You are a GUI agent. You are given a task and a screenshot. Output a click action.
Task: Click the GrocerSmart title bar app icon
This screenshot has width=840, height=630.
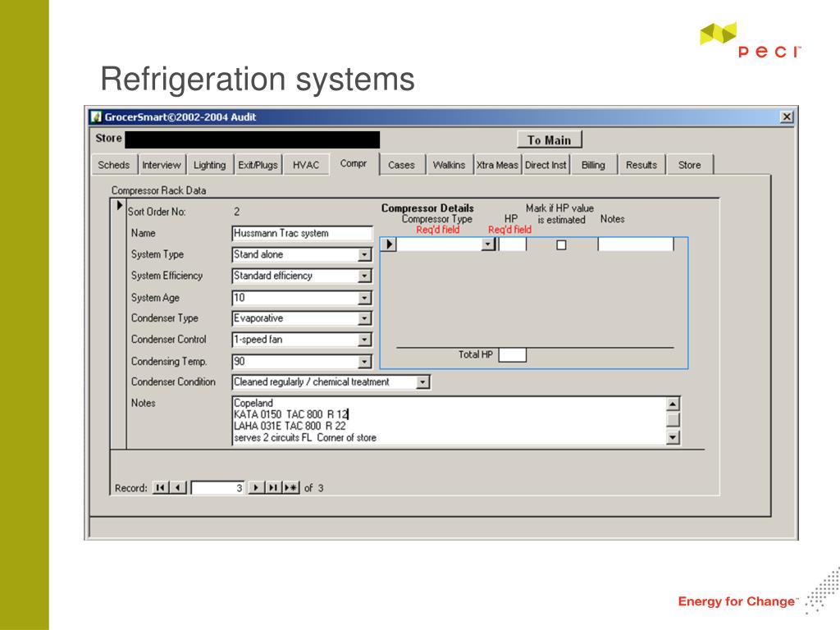pos(97,116)
